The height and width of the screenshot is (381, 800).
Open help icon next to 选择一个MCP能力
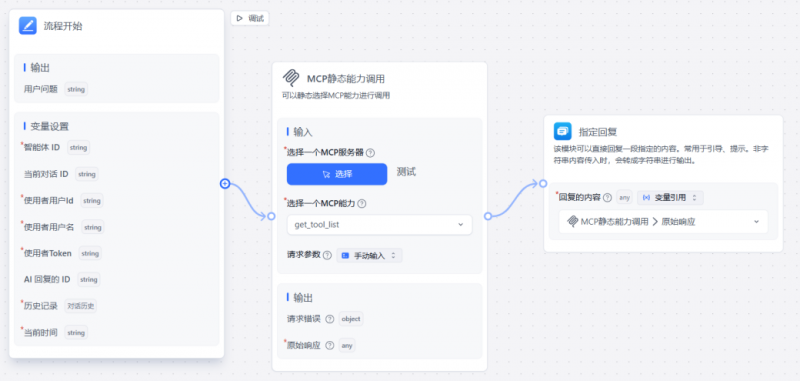click(362, 204)
